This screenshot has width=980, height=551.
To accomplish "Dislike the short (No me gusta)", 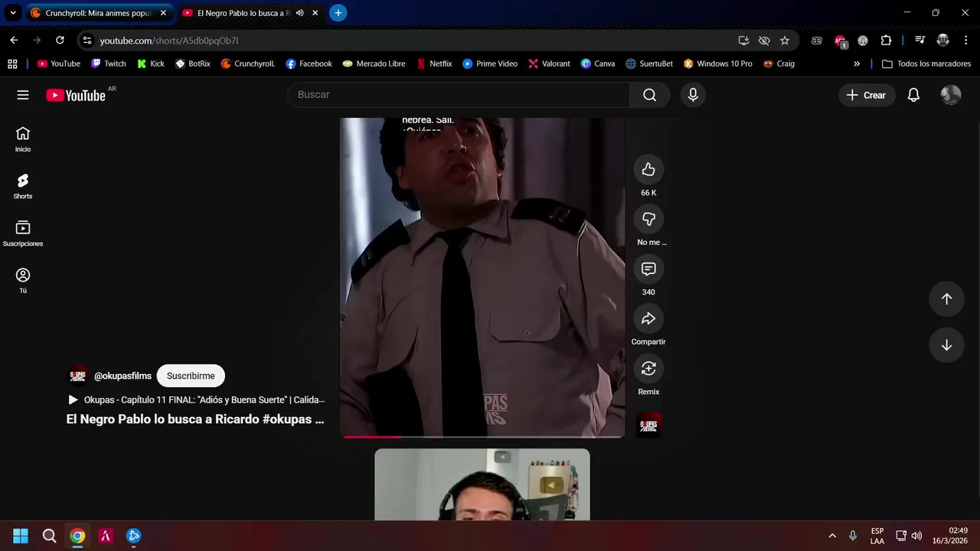I will pyautogui.click(x=648, y=219).
